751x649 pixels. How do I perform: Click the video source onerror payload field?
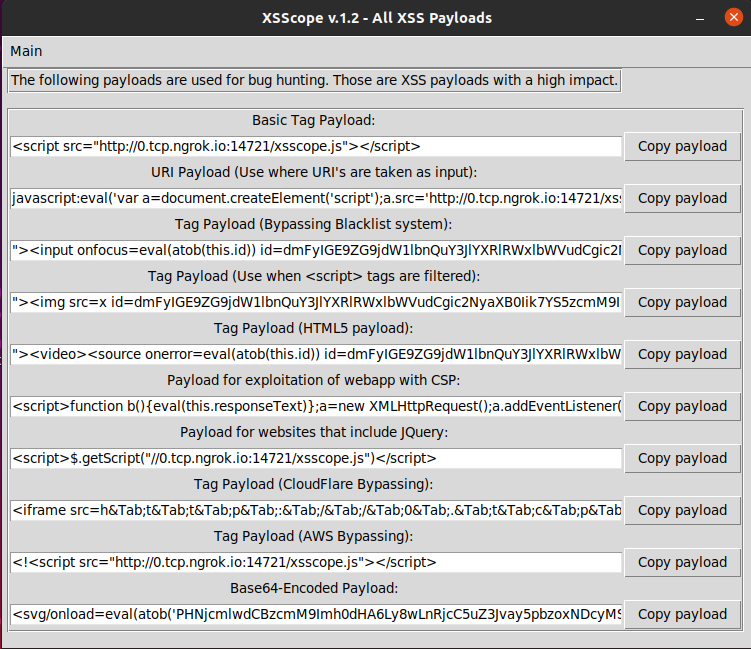tap(316, 354)
